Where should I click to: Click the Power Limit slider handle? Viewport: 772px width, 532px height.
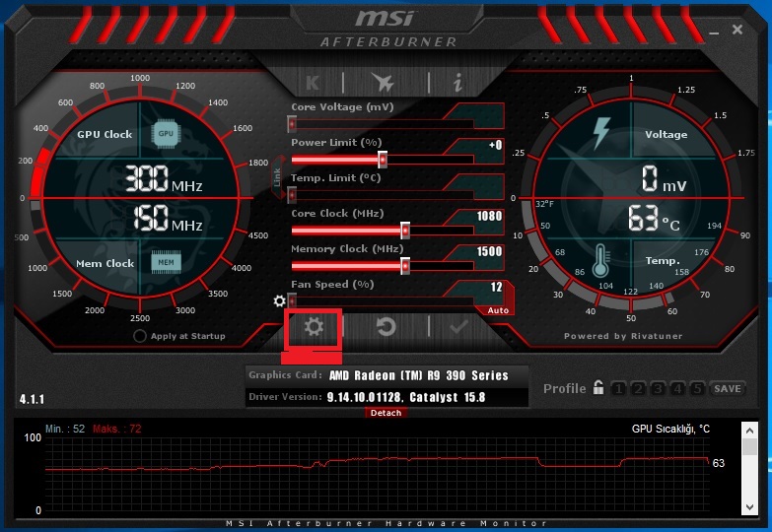click(383, 160)
